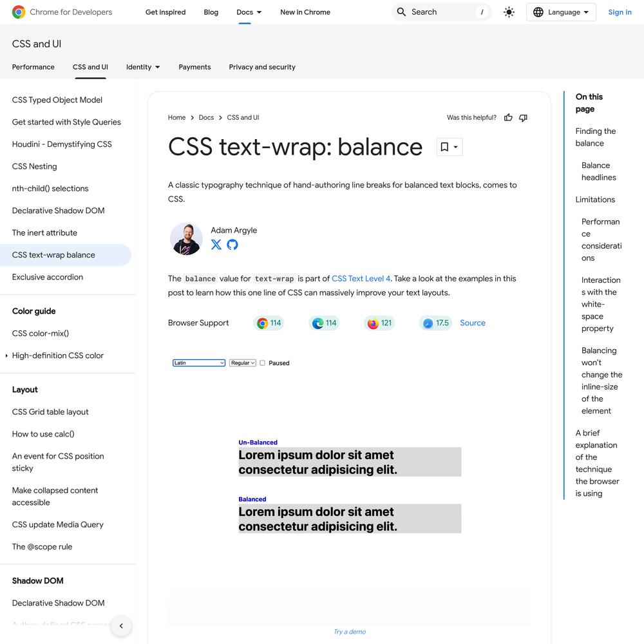Switch to the Performance tab
Screen dimensions: 644x644
[x=33, y=67]
